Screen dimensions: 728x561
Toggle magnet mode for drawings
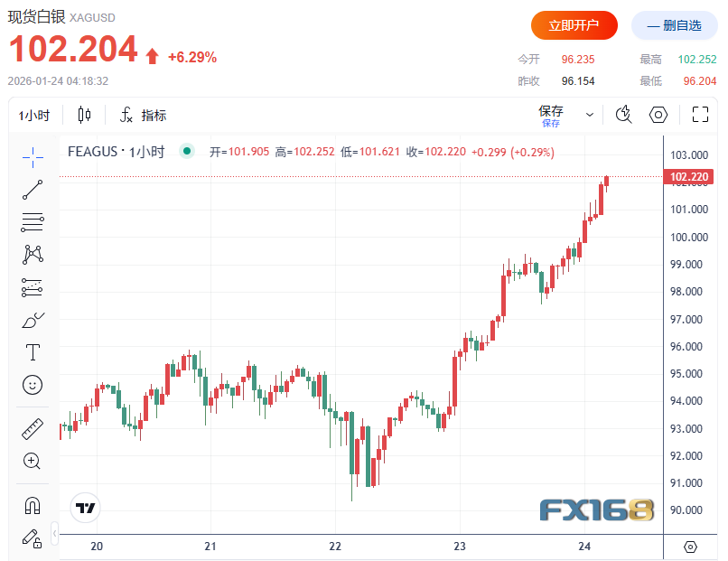pos(33,505)
